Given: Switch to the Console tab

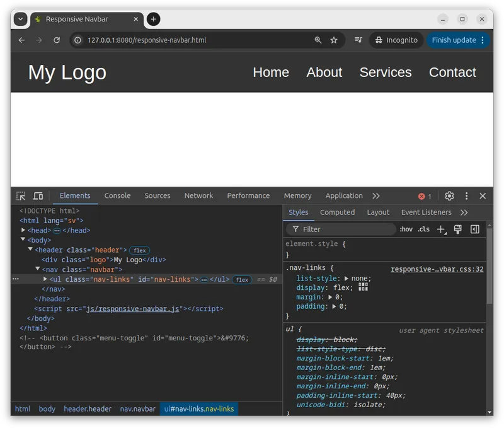Looking at the screenshot, I should click(x=117, y=196).
